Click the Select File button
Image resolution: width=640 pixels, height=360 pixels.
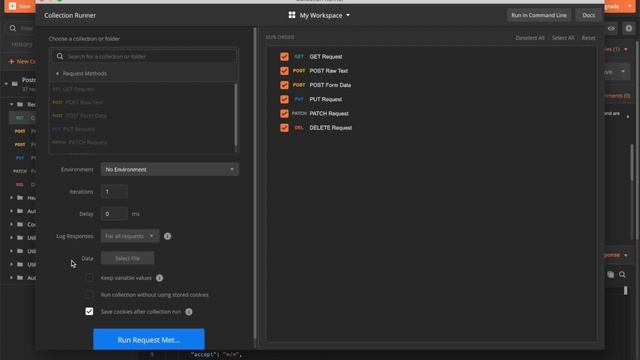(x=127, y=258)
